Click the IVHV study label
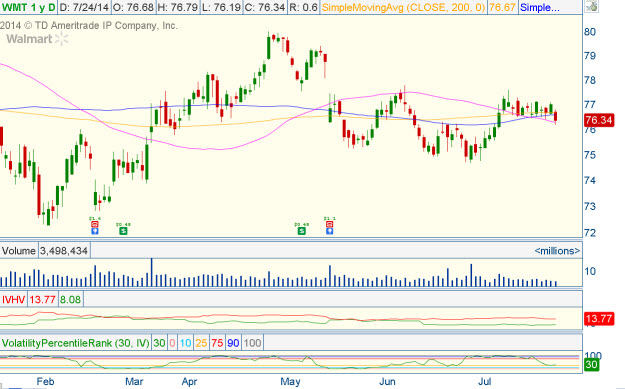This screenshot has height=389, width=625. [14, 299]
